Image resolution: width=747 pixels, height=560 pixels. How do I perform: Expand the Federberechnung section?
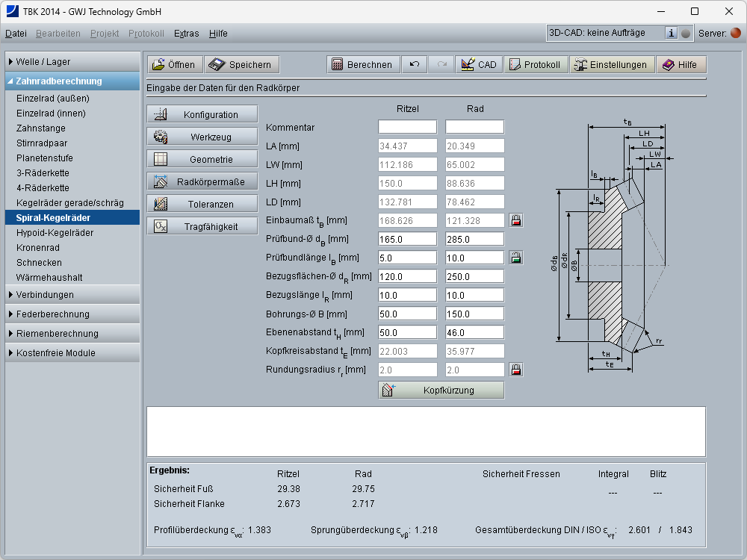72,314
